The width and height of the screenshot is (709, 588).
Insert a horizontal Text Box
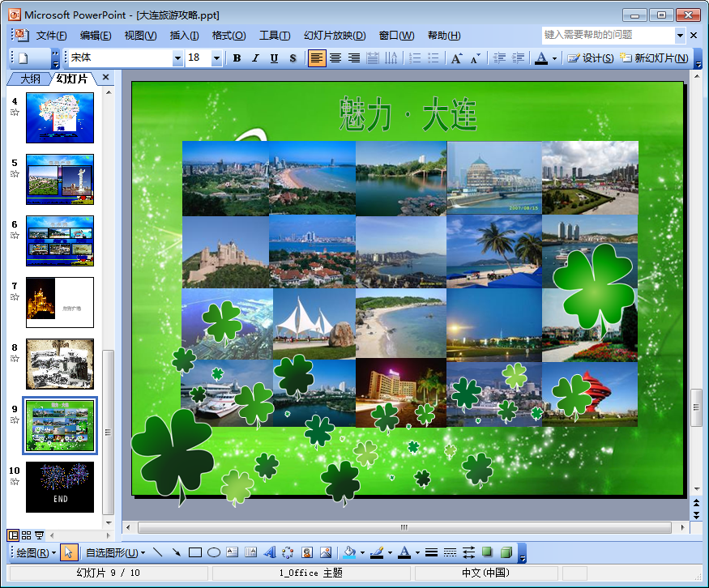(x=232, y=552)
